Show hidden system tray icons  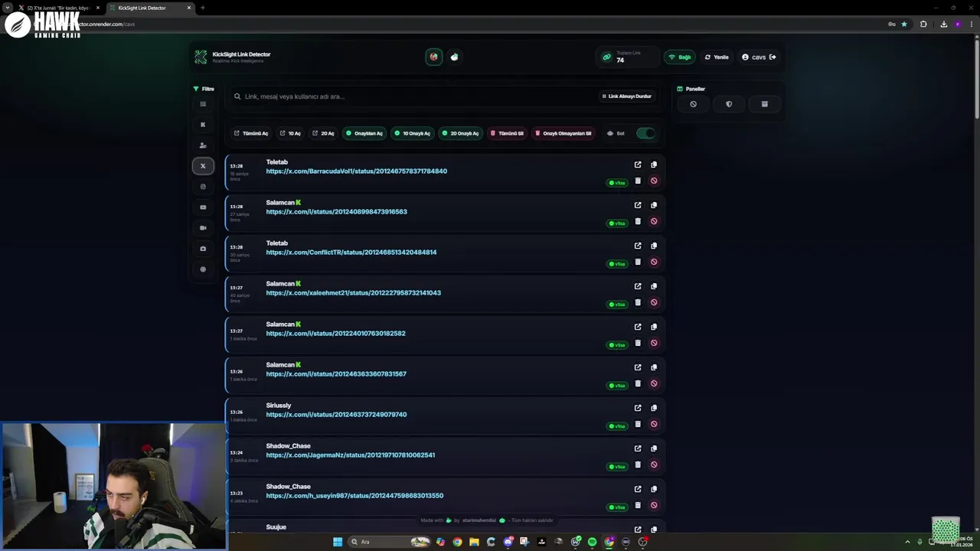coord(908,542)
